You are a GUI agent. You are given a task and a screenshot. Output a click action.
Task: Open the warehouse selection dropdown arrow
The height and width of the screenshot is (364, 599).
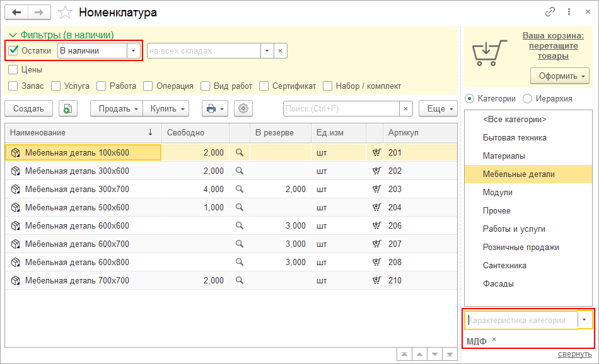click(267, 51)
